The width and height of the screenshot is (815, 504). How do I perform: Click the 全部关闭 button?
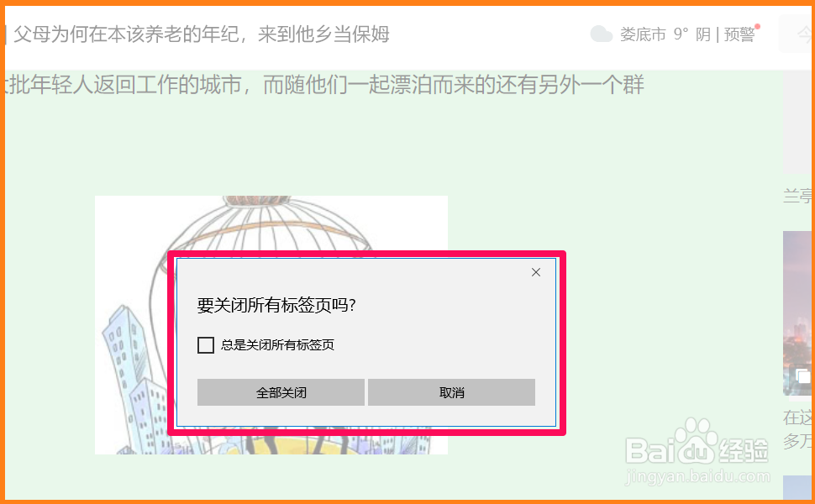point(281,392)
